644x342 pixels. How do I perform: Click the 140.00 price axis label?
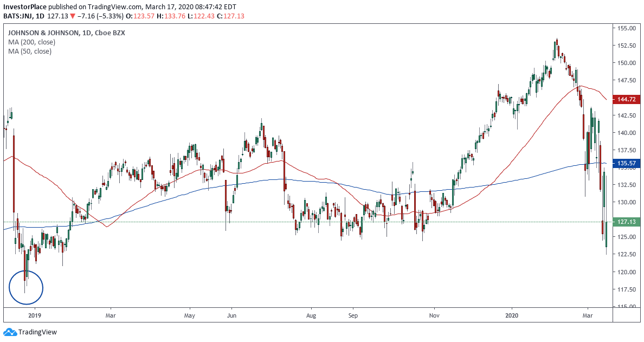627,133
